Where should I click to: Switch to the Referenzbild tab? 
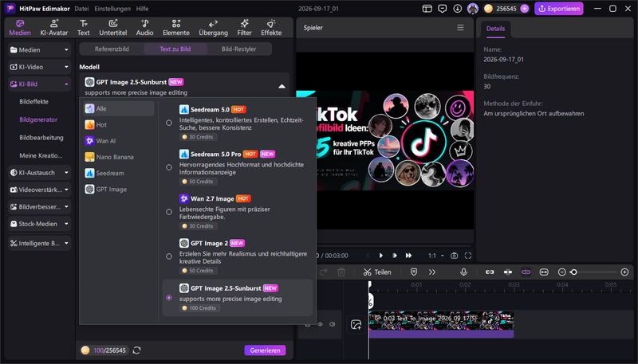(112, 49)
